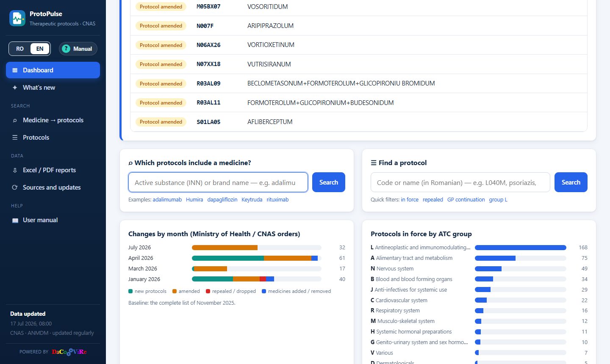Focus the active substance or brand name field
Viewport: 610px width, 364px height.
point(218,182)
